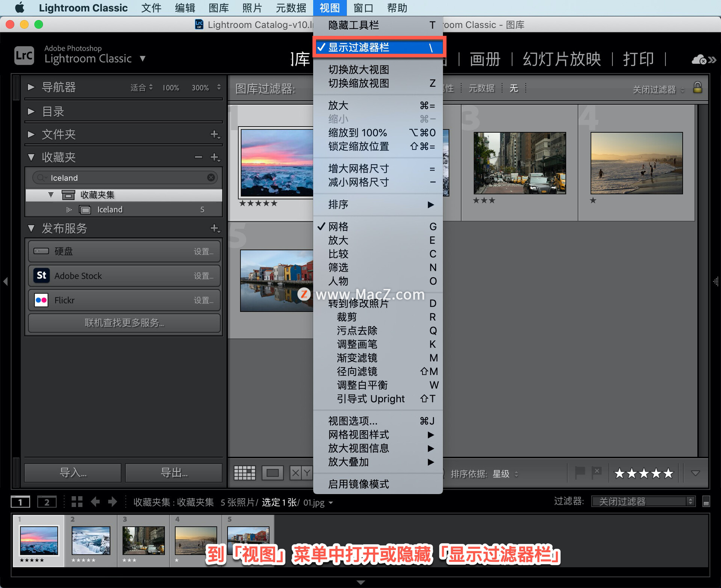Image resolution: width=721 pixels, height=588 pixels.
Task: Open 关闭过滤器 filmstrip dropdown
Action: point(643,502)
